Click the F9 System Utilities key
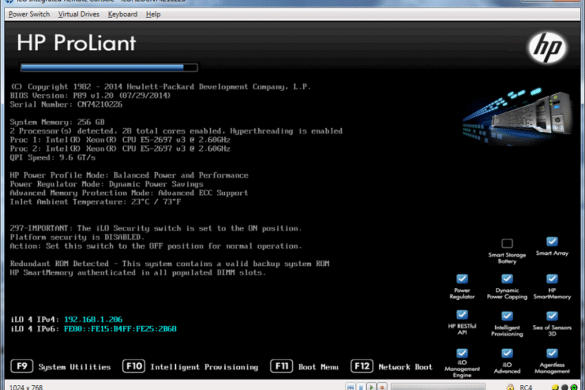Image resolution: width=585 pixels, height=390 pixels. pos(22,366)
